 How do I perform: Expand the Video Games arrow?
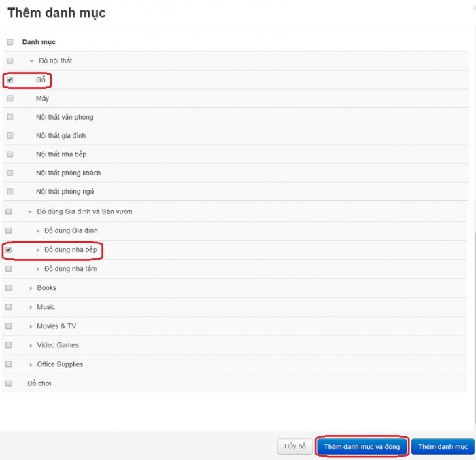pyautogui.click(x=31, y=346)
